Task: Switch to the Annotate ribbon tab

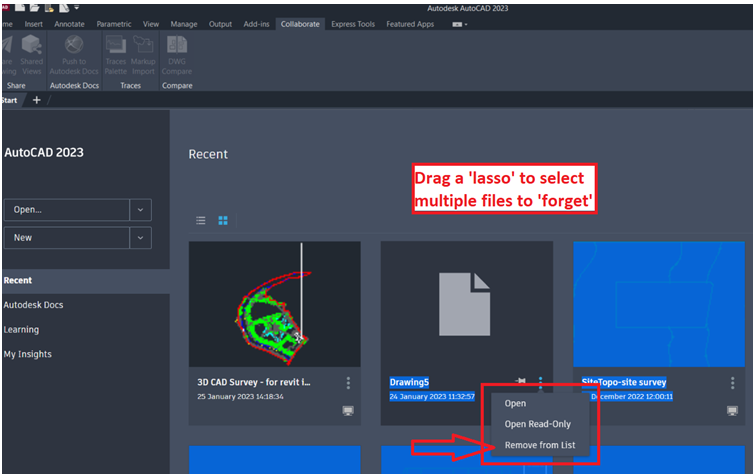Action: tap(69, 24)
